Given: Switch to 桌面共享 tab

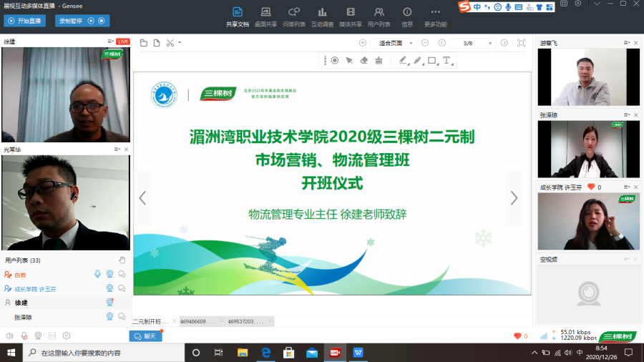Looking at the screenshot, I should pyautogui.click(x=265, y=17).
